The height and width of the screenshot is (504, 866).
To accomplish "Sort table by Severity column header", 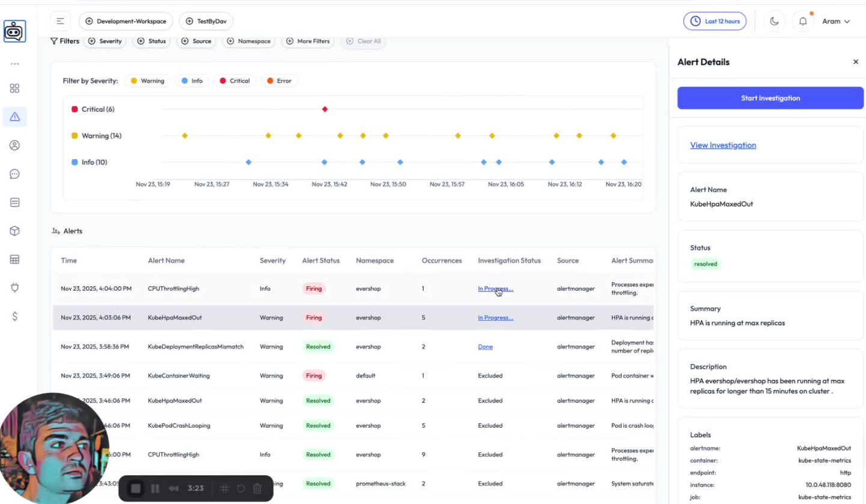I will click(272, 261).
